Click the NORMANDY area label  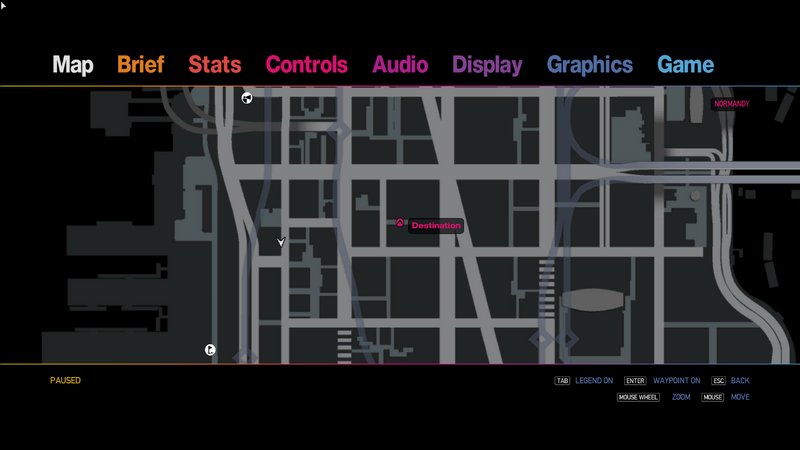tap(732, 104)
